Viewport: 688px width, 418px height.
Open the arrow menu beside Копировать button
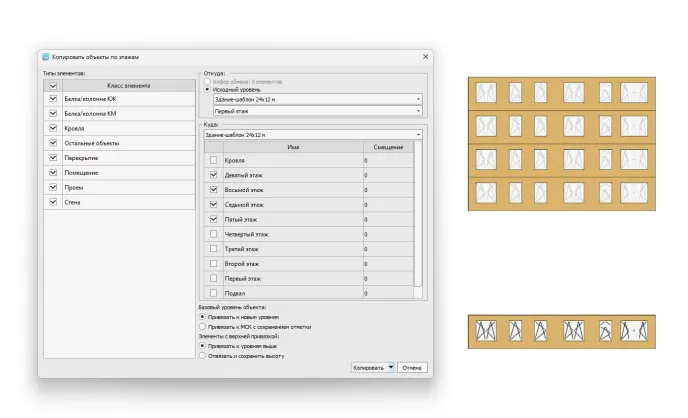(x=391, y=367)
